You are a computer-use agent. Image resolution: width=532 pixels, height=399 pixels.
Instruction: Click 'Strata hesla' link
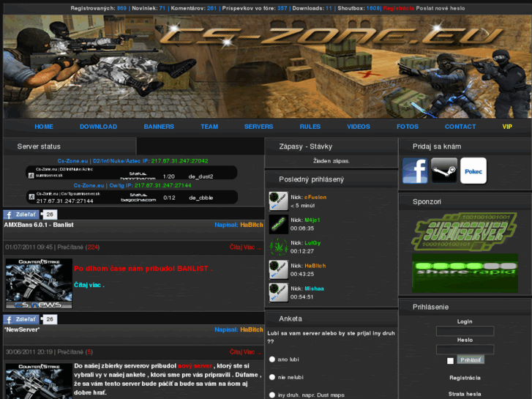point(465,394)
